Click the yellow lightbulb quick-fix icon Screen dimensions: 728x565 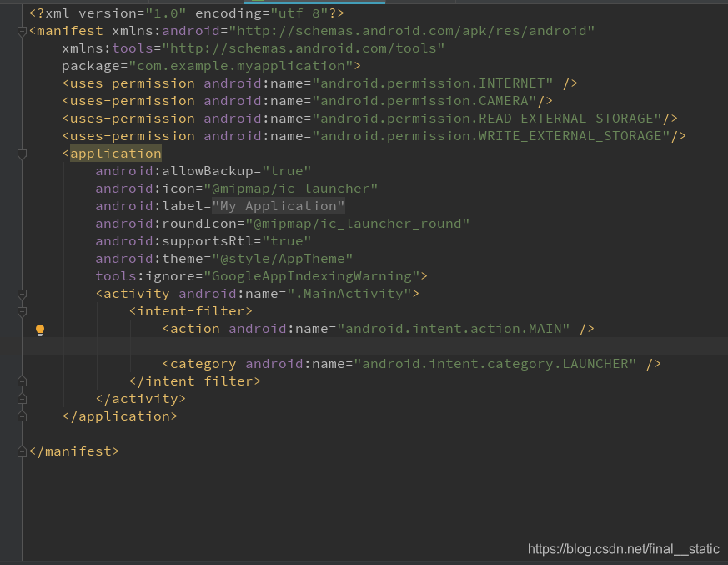[40, 330]
